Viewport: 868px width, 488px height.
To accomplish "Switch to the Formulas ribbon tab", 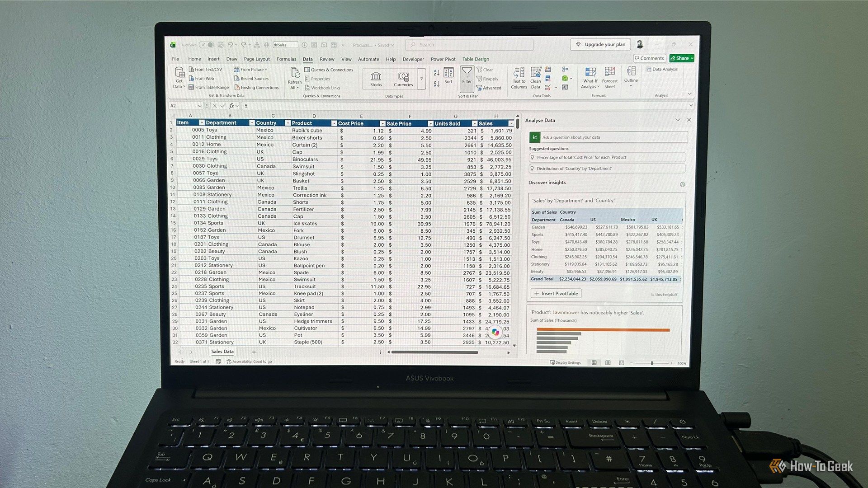I will (287, 59).
